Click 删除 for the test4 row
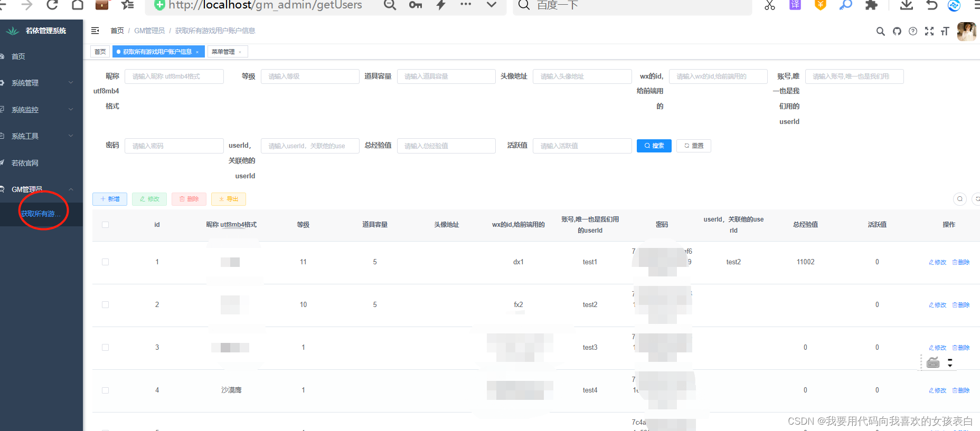The width and height of the screenshot is (980, 431). (961, 390)
